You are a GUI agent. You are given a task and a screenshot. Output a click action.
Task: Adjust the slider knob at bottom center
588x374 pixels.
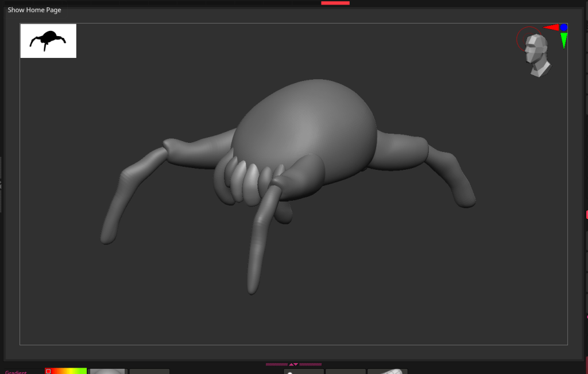[x=291, y=372]
